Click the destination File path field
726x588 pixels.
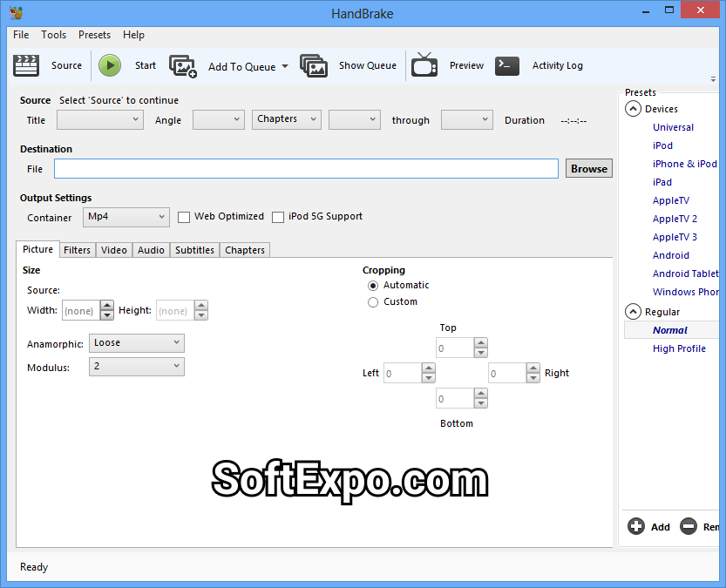[305, 168]
